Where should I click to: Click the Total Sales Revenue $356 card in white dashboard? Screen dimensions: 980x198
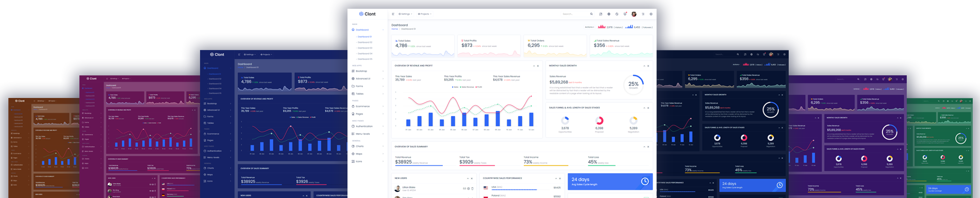tap(621, 46)
